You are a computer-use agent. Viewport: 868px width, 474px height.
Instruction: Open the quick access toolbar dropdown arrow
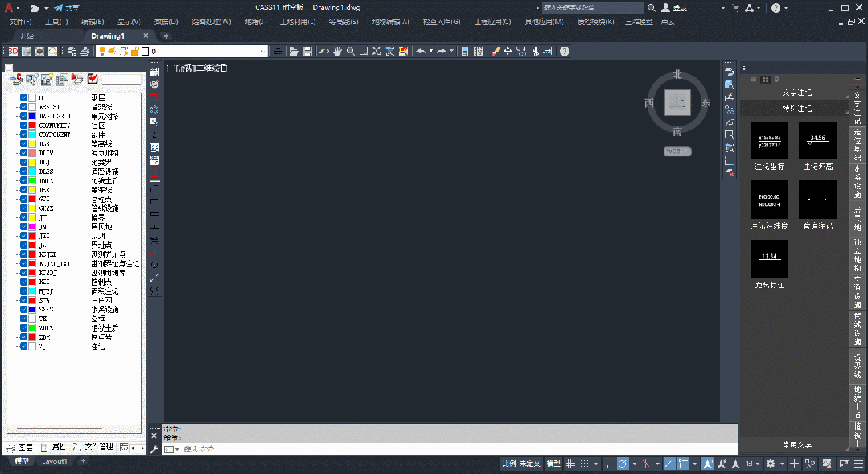(x=47, y=8)
